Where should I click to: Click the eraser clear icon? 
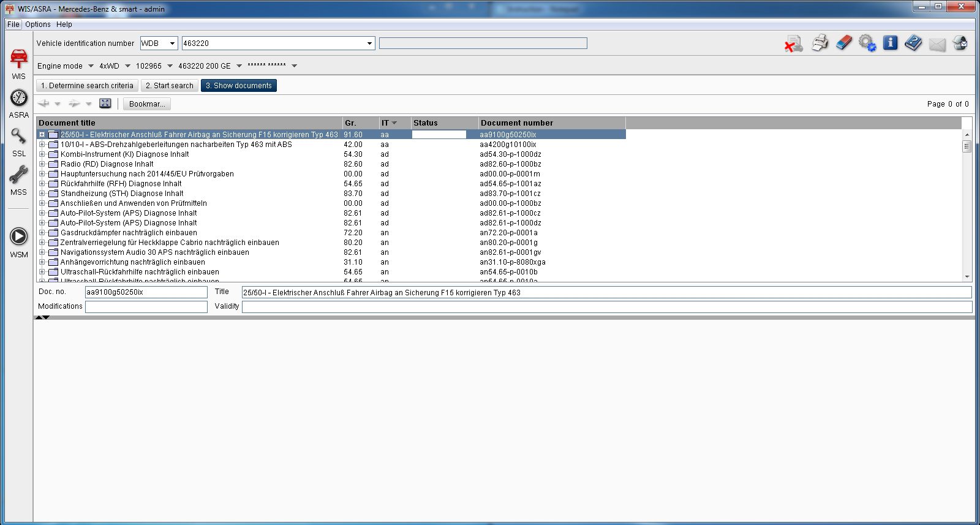[x=843, y=43]
